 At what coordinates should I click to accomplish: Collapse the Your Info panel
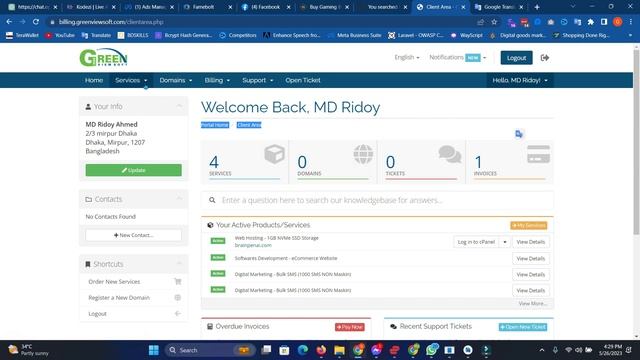tap(179, 106)
